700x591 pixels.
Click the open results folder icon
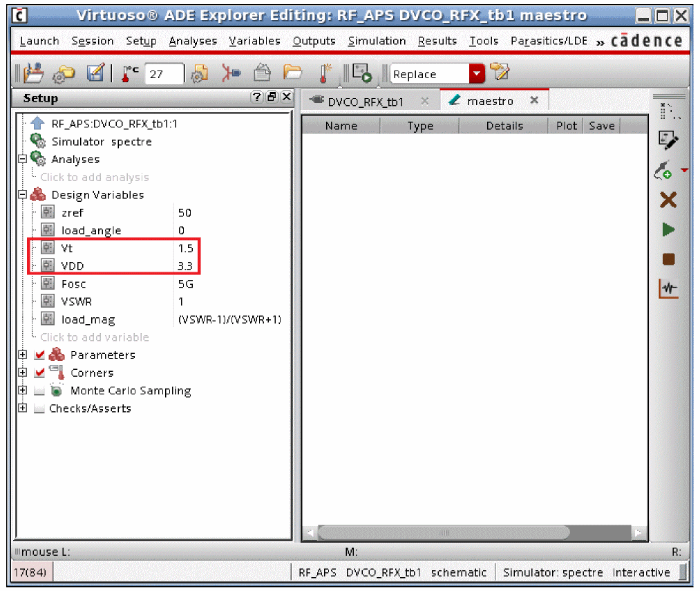point(292,73)
